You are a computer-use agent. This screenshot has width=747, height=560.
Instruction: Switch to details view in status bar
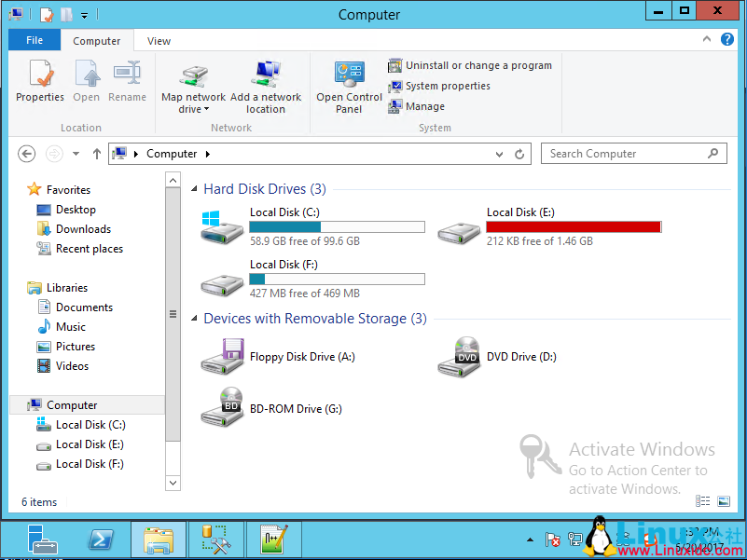[x=702, y=501]
